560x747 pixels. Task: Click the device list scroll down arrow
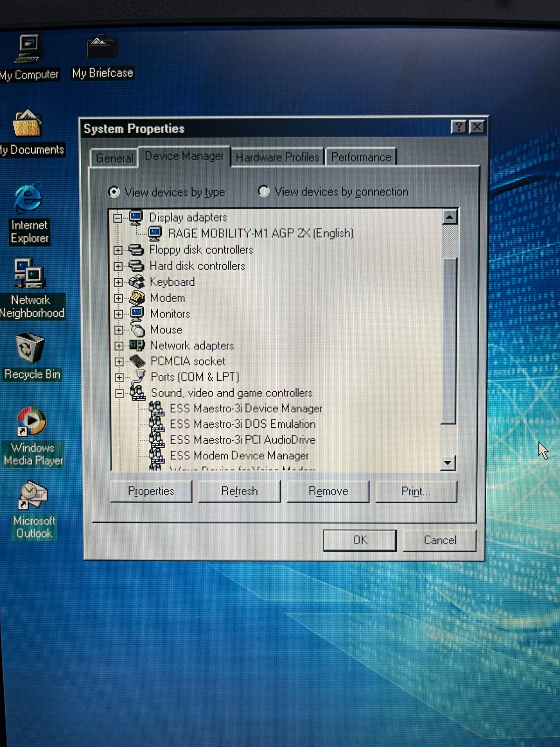[448, 463]
